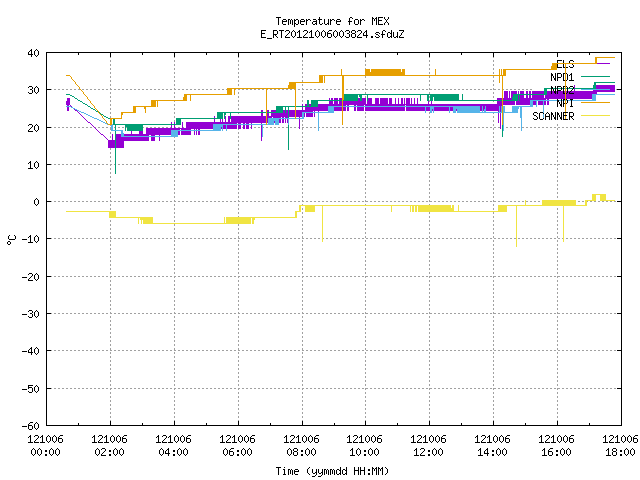Click the yellow SCANNER legend line sample
Viewport: 640px width, 480px height.
pos(595,116)
